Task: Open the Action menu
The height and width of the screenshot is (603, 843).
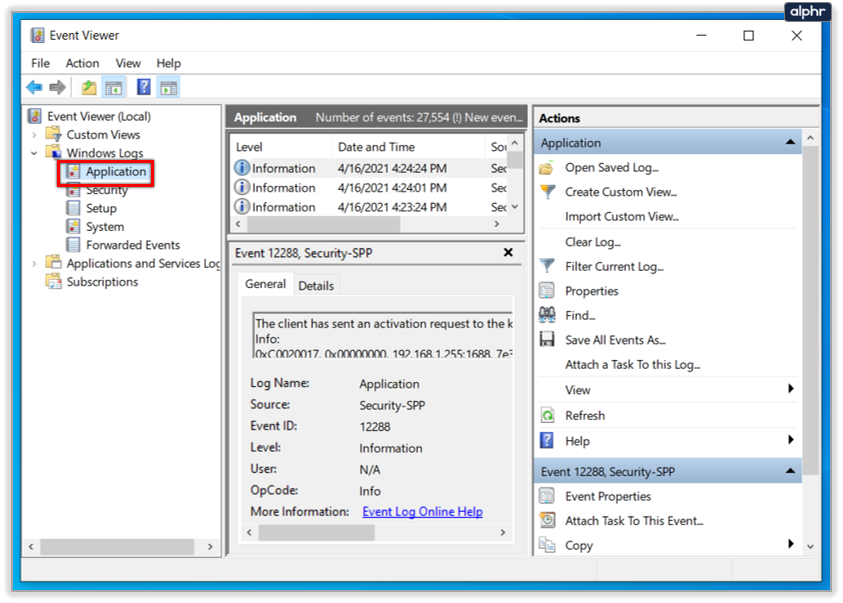Action: [82, 63]
